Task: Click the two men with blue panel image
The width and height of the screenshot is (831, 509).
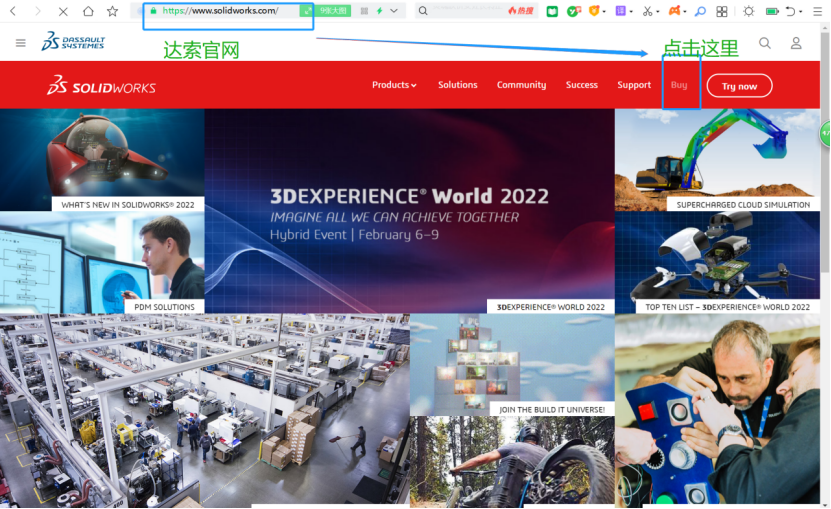Action: click(717, 409)
